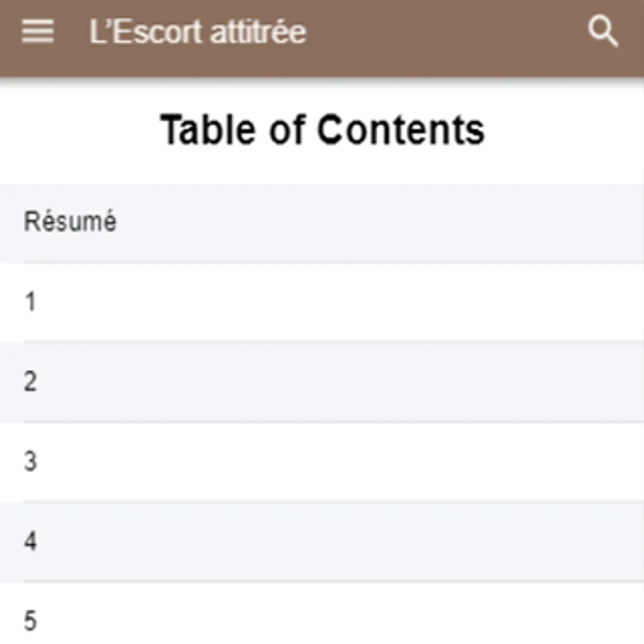Search within the book using the magnifier
Viewport: 644px width, 644px height.
[602, 32]
